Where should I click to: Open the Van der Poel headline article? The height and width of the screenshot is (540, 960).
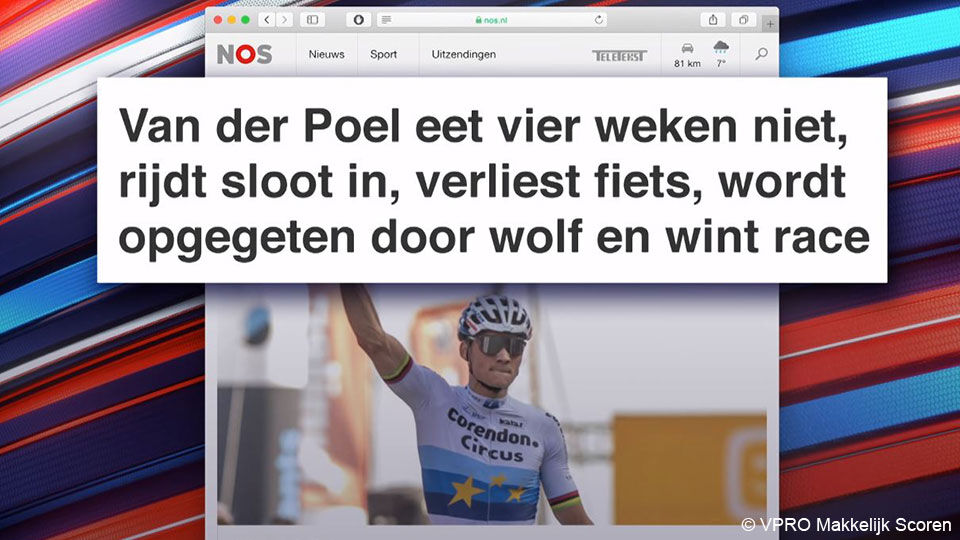pyautogui.click(x=493, y=181)
